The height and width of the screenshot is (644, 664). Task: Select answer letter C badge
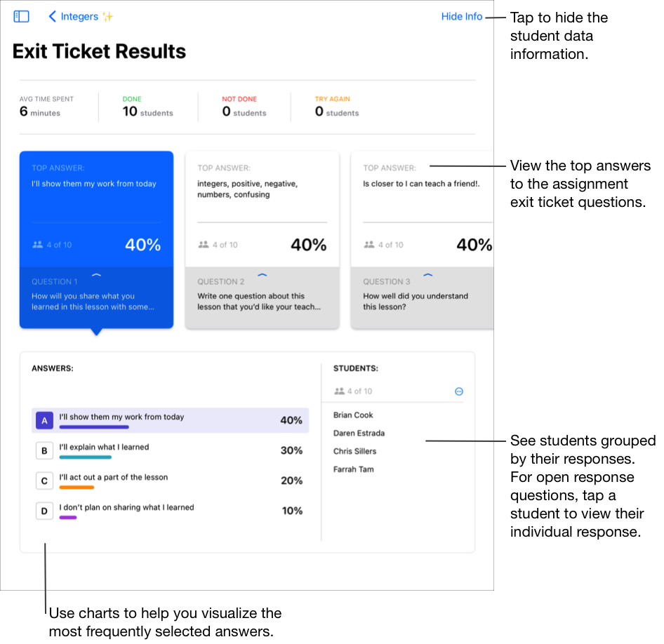(44, 481)
